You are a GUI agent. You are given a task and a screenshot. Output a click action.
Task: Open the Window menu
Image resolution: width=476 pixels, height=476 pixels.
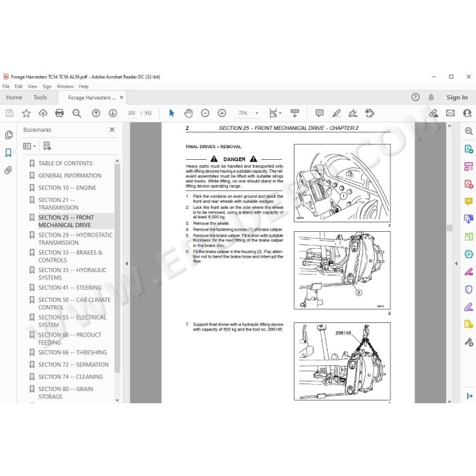click(x=65, y=86)
